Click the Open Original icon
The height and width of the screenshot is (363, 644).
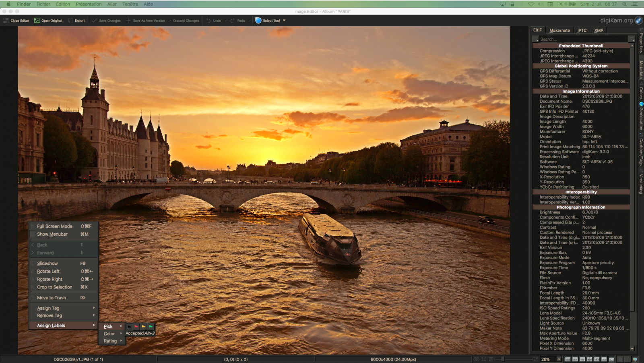click(48, 21)
